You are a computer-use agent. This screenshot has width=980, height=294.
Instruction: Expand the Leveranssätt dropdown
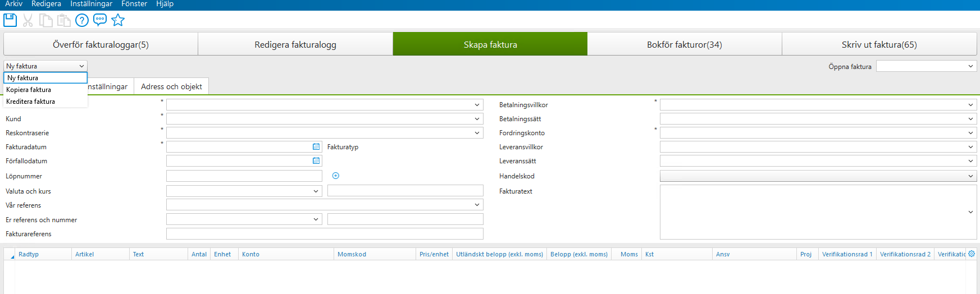pos(970,160)
